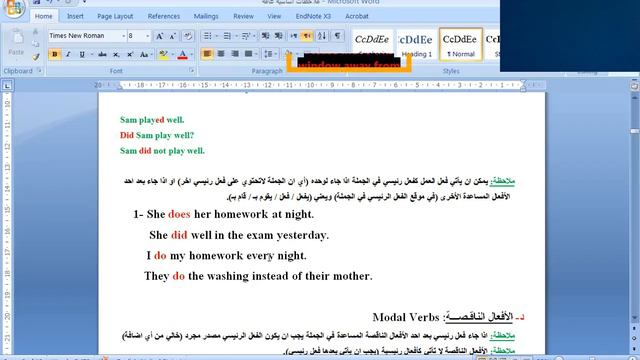The width and height of the screenshot is (640, 360).
Task: Click in 'Did Sam play well?' line
Action: (157, 135)
